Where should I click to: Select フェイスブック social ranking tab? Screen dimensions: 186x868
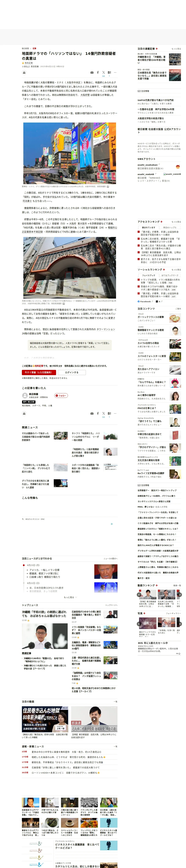pos(148,275)
